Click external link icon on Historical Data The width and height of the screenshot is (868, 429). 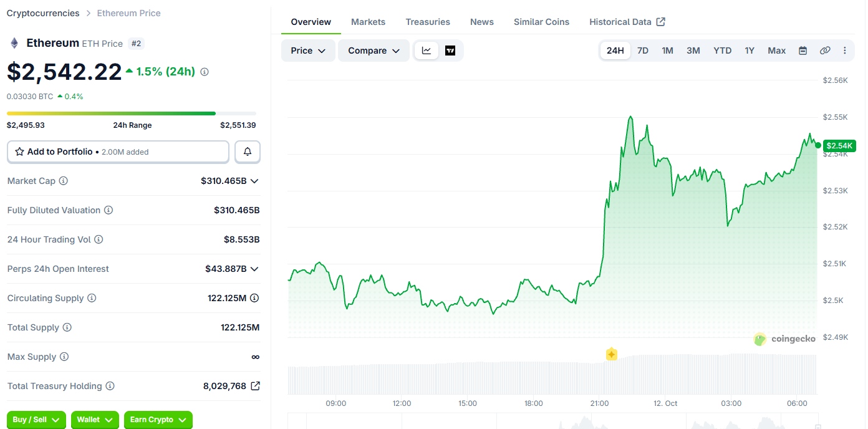point(661,22)
